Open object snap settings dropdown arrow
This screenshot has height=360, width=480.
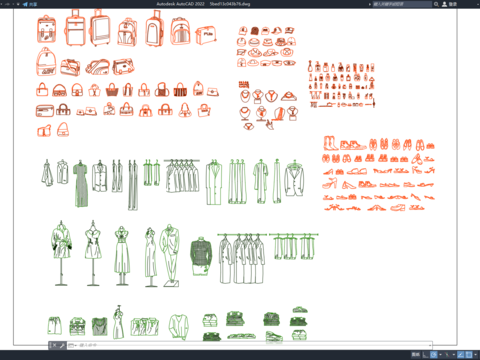(475, 355)
